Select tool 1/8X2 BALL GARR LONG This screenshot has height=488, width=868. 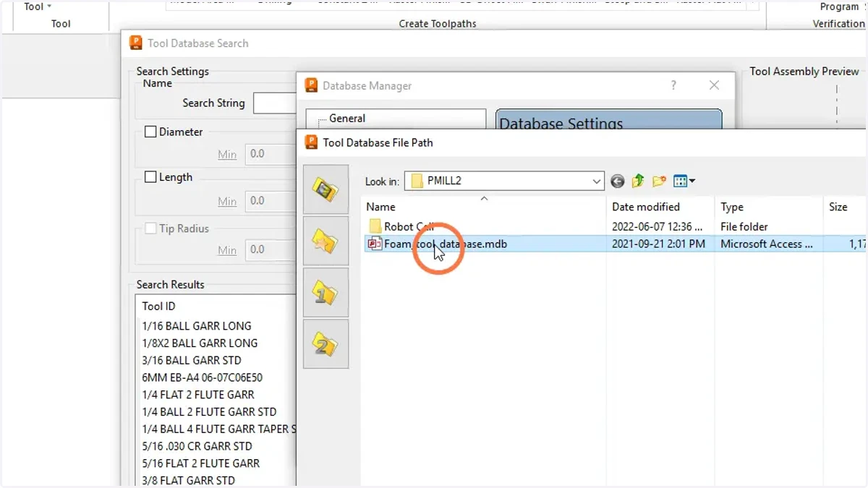200,343
